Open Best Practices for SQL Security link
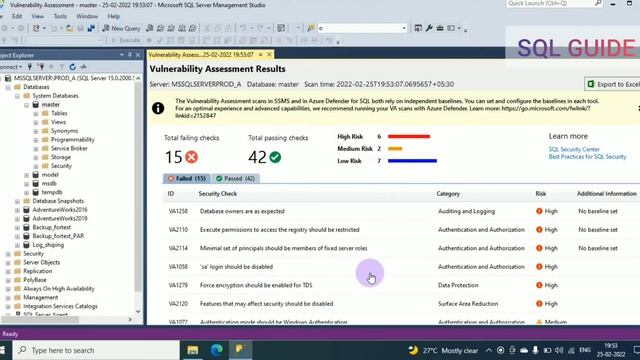Viewport: 640px width, 360px height. coord(587,157)
